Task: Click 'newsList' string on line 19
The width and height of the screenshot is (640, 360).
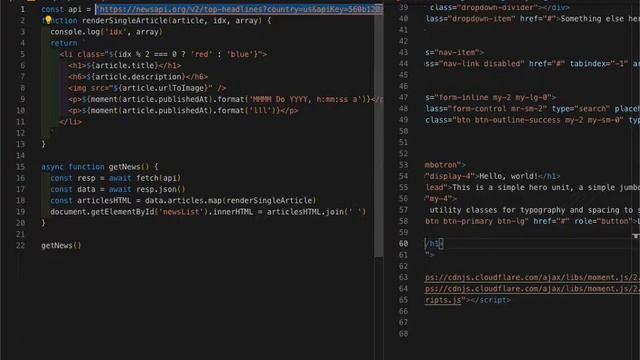Action: (181, 212)
